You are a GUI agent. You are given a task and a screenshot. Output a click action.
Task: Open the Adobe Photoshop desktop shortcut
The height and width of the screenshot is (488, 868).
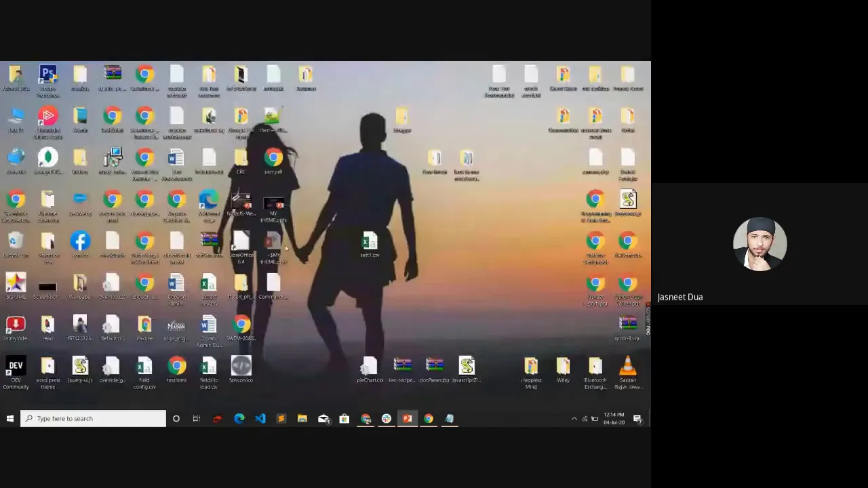(x=47, y=80)
